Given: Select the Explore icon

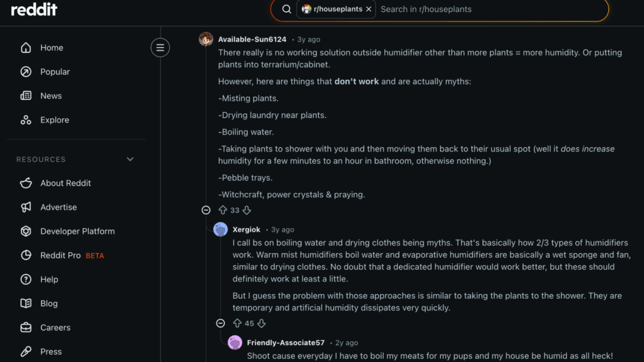Looking at the screenshot, I should pos(26,119).
